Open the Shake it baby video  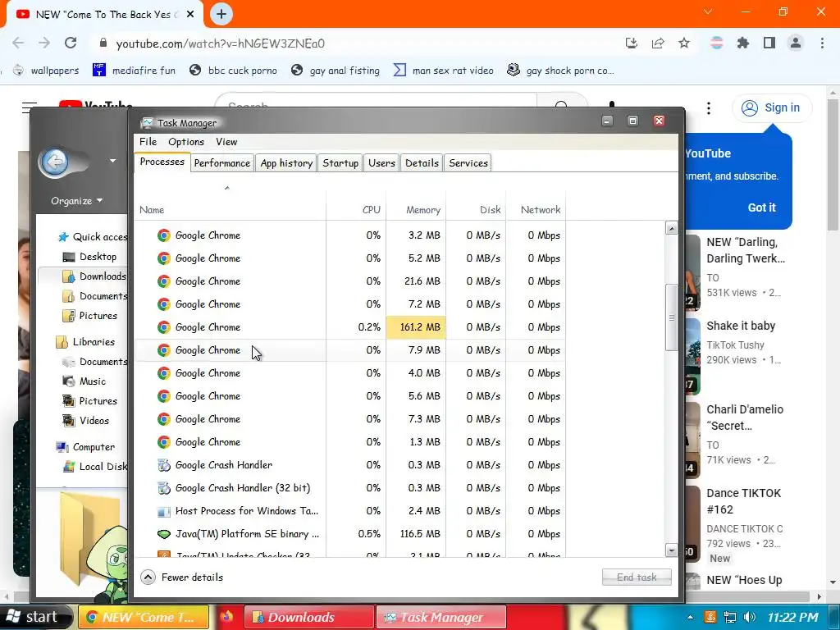pyautogui.click(x=741, y=326)
